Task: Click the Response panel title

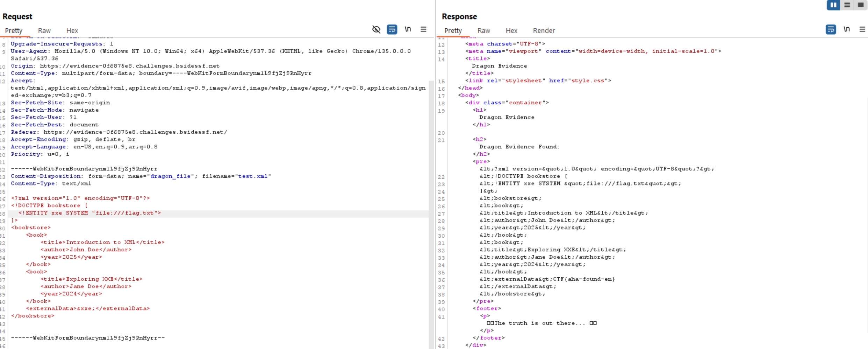Action: pos(459,16)
